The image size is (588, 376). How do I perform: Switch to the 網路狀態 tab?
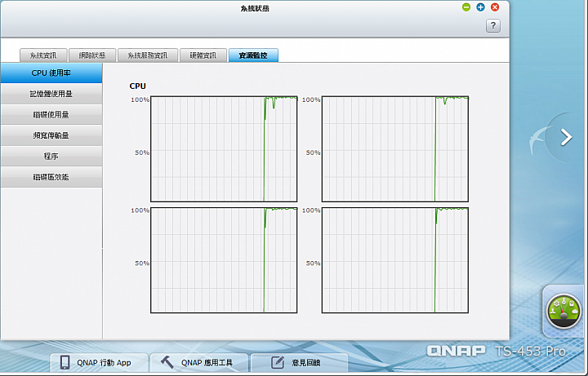(x=92, y=55)
